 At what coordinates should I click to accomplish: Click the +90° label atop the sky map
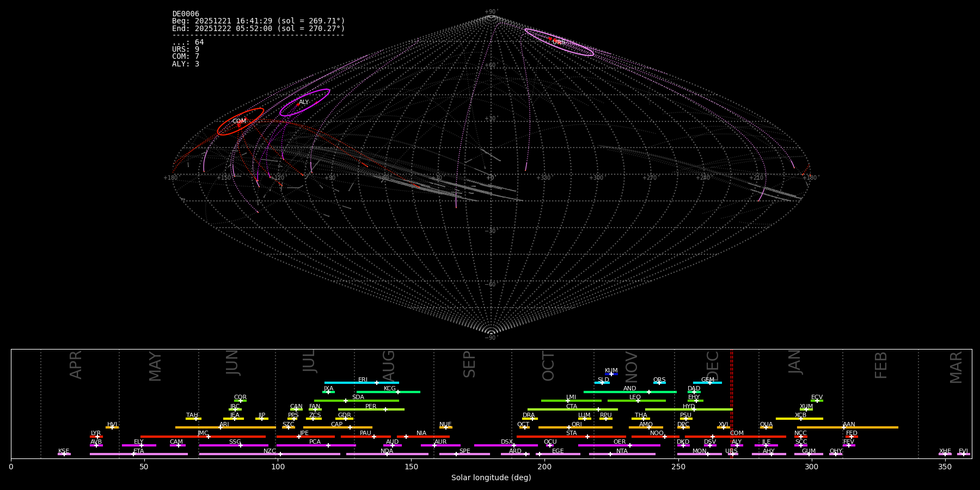click(x=491, y=12)
